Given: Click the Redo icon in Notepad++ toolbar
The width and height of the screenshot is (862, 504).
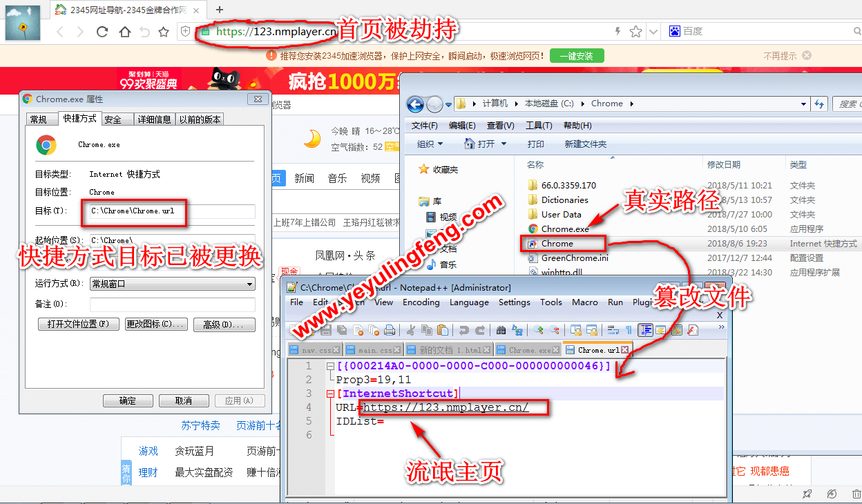Looking at the screenshot, I should (x=480, y=331).
